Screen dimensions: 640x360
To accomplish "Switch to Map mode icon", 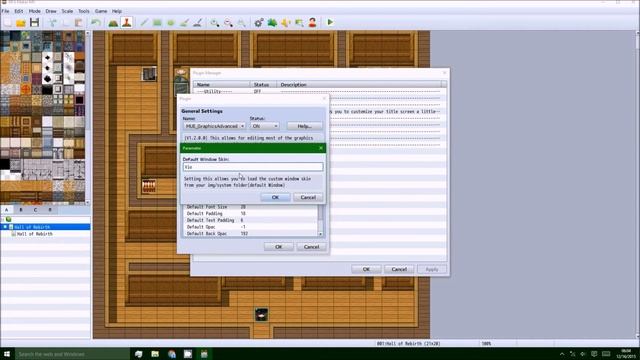I will point(113,22).
